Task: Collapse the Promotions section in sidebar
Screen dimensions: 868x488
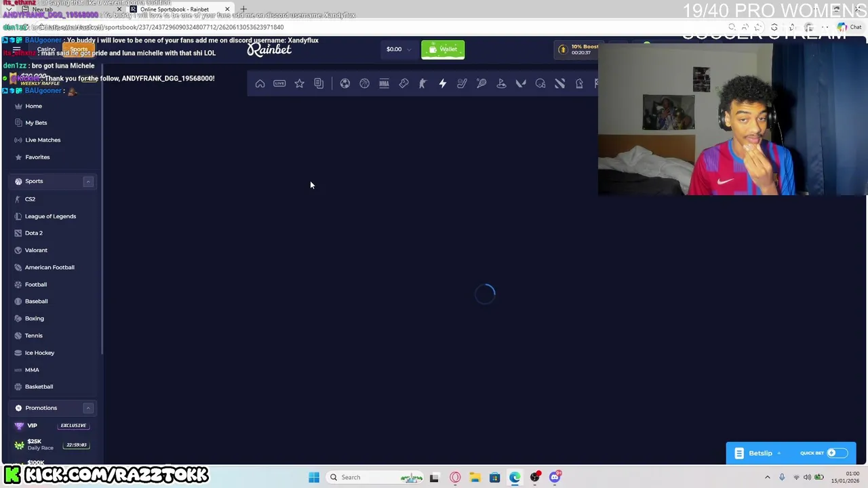Action: (88, 408)
